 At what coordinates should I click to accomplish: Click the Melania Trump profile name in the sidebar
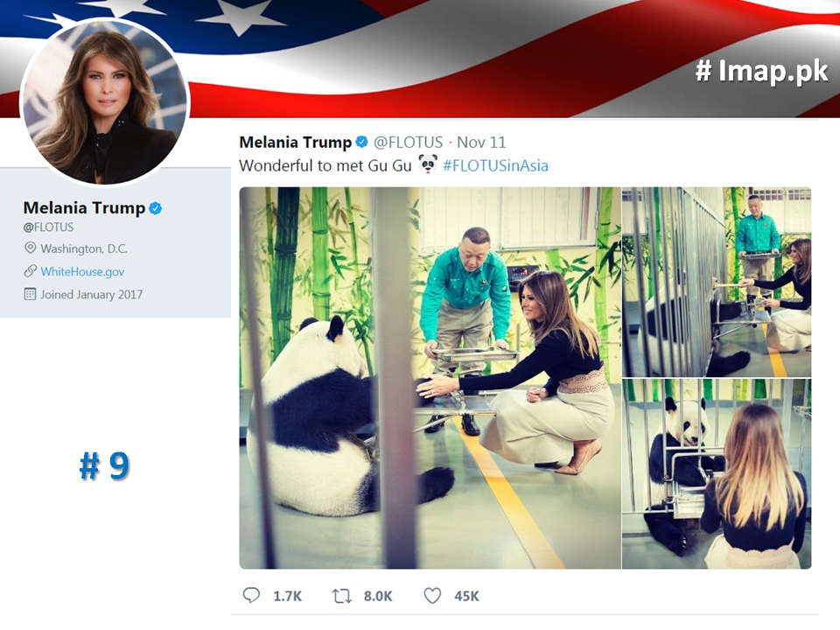84,208
